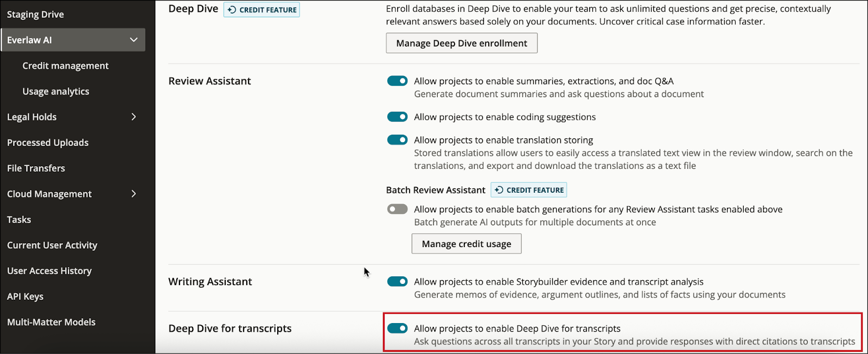Turn off Deep Dive for transcripts
The width and height of the screenshot is (868, 354).
click(x=397, y=328)
